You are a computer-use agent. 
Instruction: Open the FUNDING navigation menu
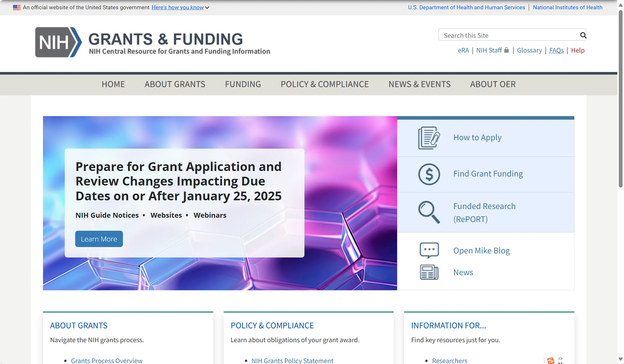tap(243, 84)
